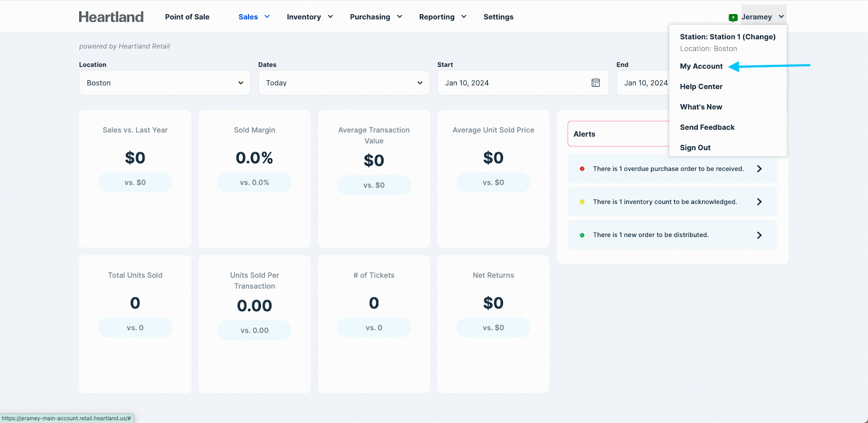Go to Point of Sale
The height and width of the screenshot is (423, 868).
point(187,17)
